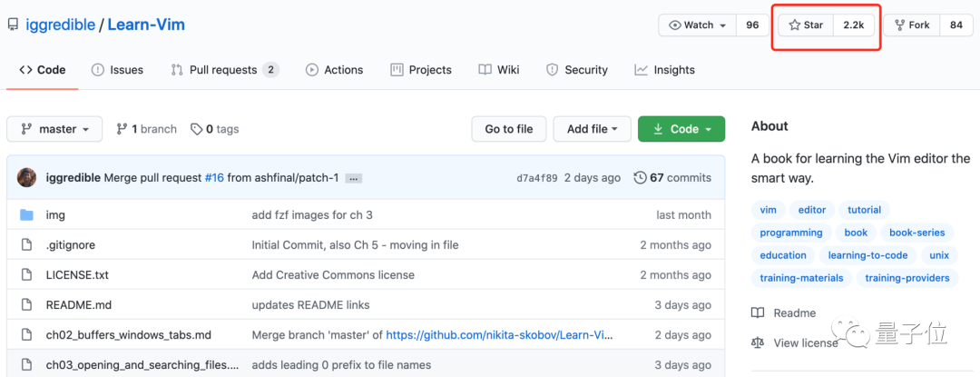
Task: Open the Issues tab
Action: click(x=117, y=70)
